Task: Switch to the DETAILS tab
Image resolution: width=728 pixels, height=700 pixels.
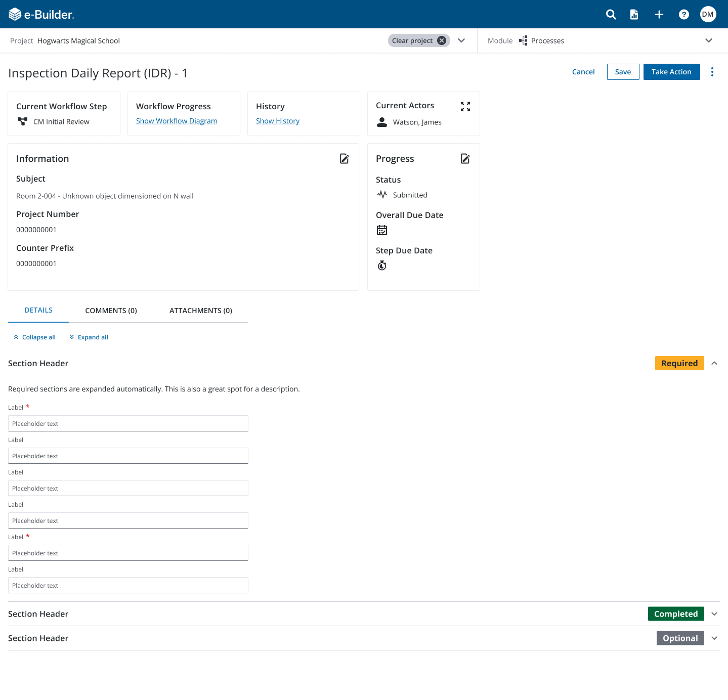Action: pos(38,310)
